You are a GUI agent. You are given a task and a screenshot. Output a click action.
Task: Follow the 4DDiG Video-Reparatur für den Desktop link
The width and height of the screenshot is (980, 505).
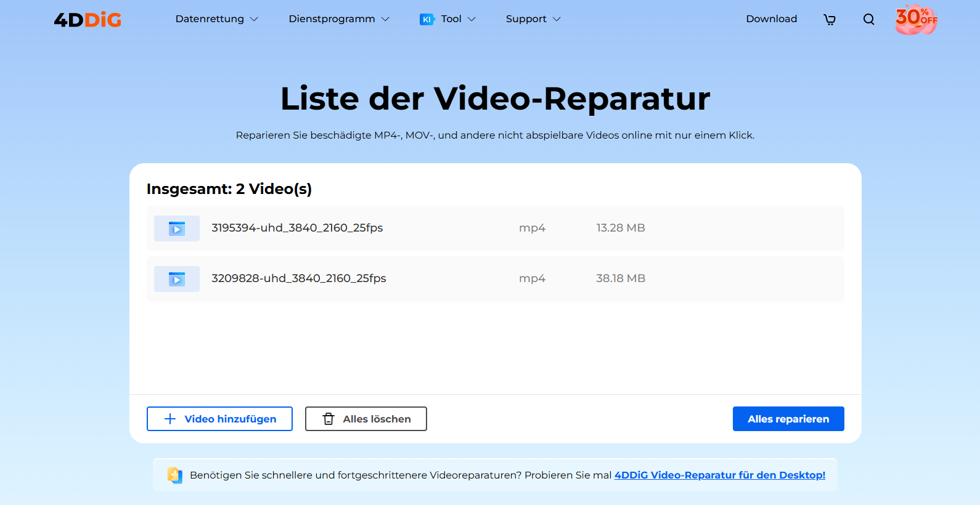(719, 475)
